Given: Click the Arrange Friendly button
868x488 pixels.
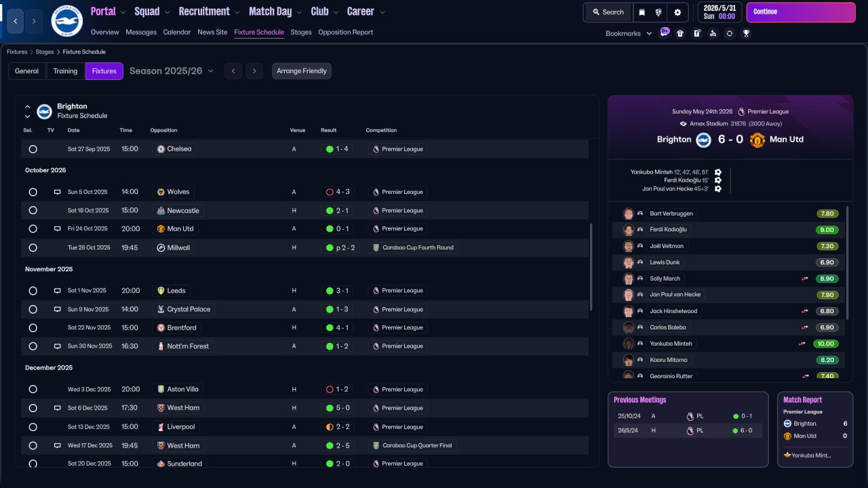Looking at the screenshot, I should 302,71.
